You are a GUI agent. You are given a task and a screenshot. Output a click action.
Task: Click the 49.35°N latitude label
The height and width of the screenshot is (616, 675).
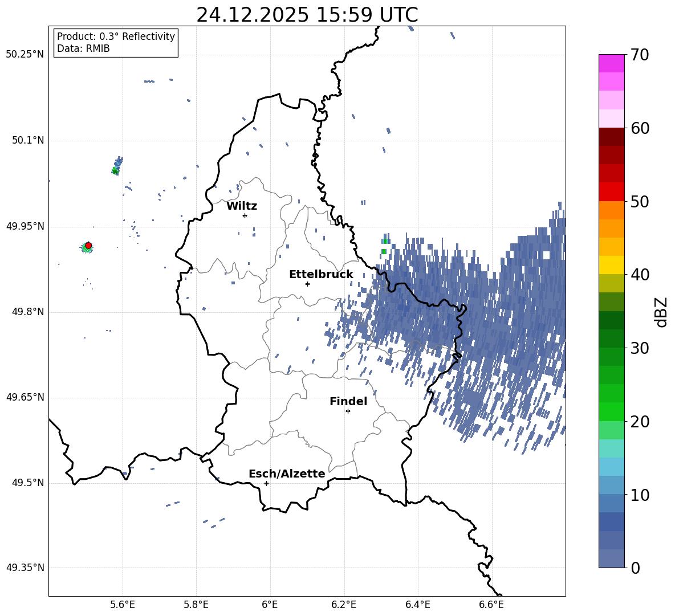point(25,568)
